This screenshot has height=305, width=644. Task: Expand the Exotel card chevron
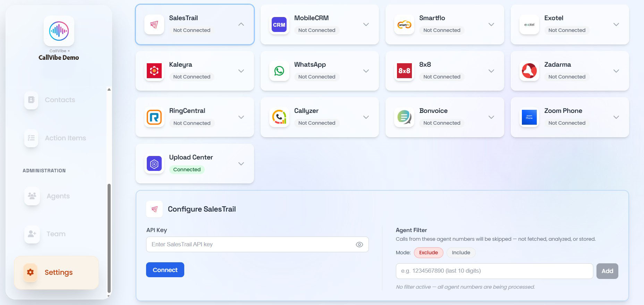point(616,24)
